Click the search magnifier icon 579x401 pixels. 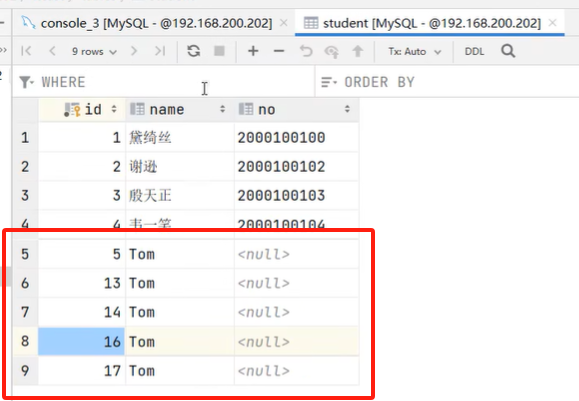pos(508,51)
